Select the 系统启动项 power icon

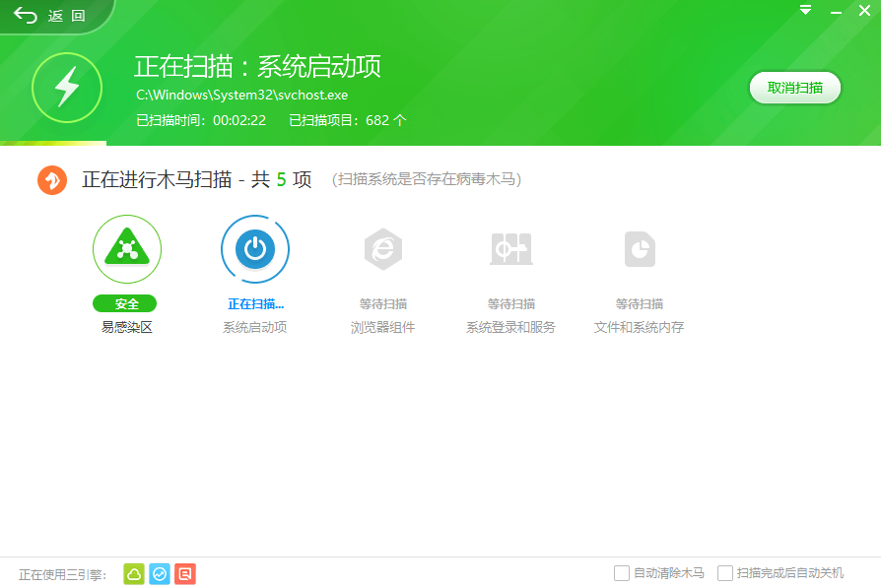coord(255,249)
